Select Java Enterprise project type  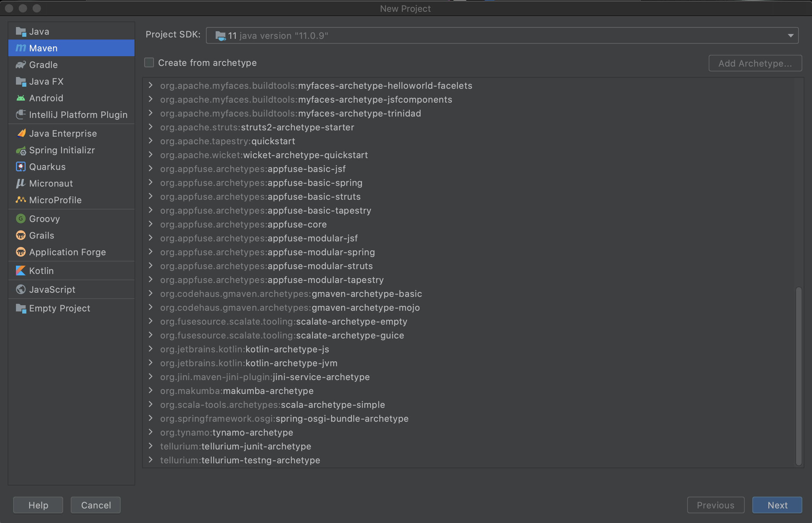(63, 134)
